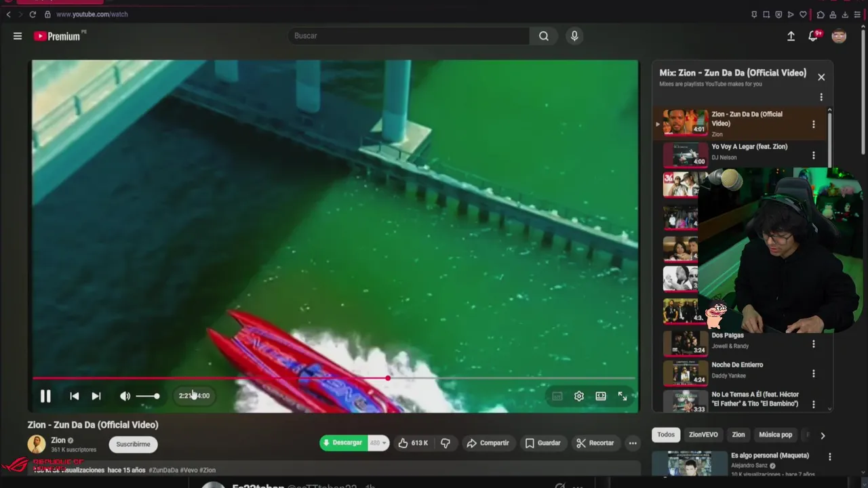Click the green Descargar button

click(x=344, y=443)
